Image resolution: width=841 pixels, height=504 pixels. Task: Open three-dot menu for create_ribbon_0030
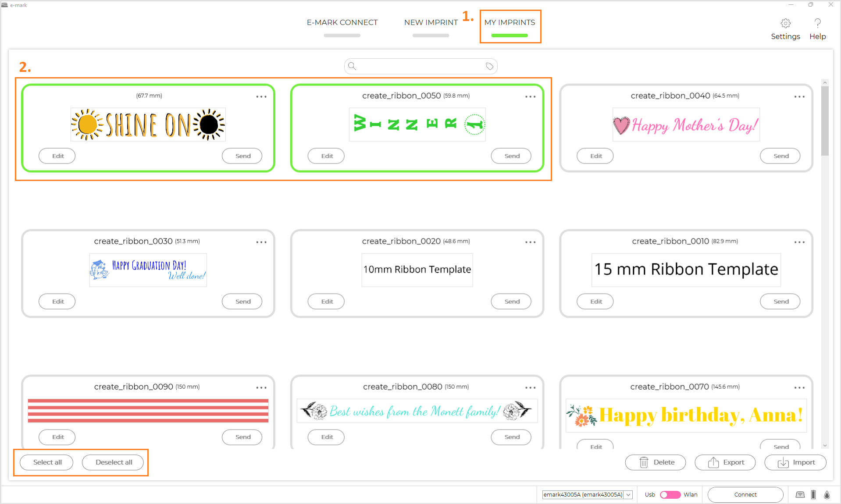tap(261, 242)
